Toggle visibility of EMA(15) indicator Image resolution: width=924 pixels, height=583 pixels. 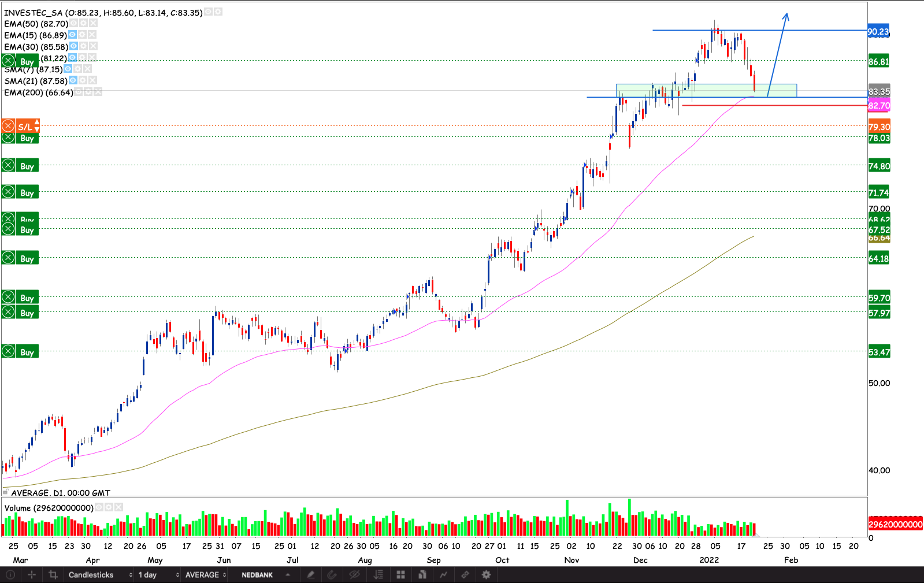pos(73,35)
